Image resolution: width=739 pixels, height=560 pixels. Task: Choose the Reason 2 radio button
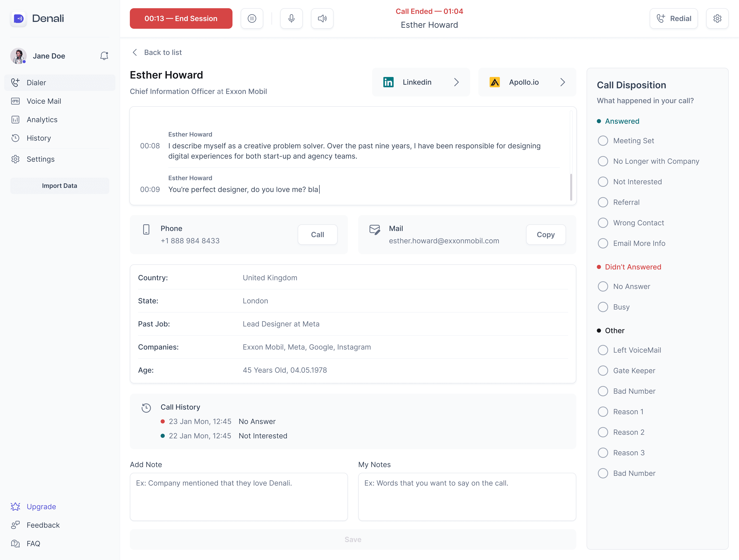[x=603, y=432]
